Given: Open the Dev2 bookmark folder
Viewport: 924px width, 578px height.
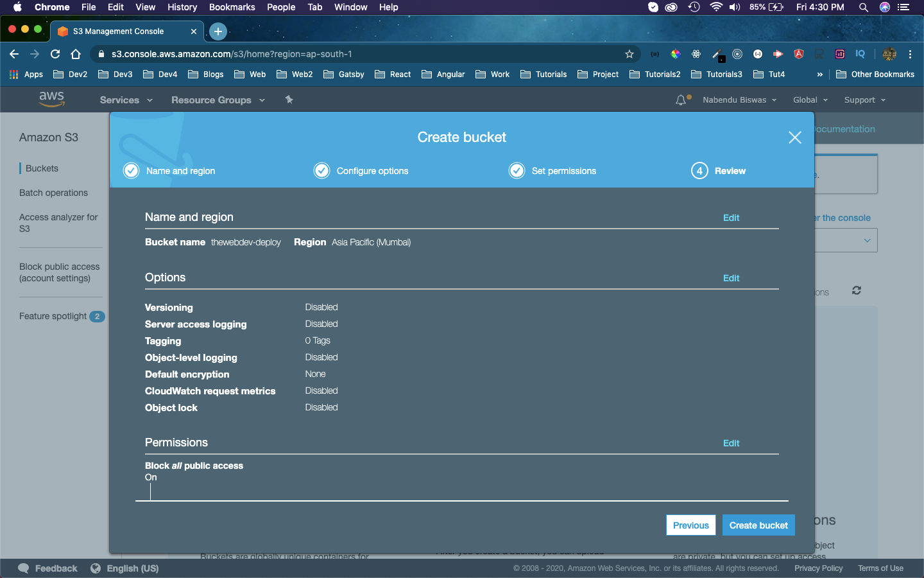Looking at the screenshot, I should [x=70, y=74].
